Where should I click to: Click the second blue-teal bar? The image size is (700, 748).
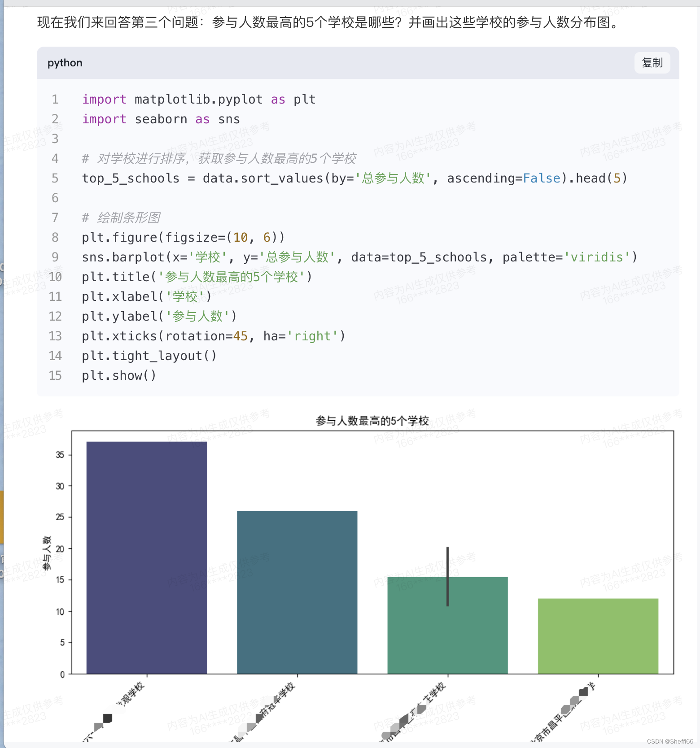click(x=297, y=592)
